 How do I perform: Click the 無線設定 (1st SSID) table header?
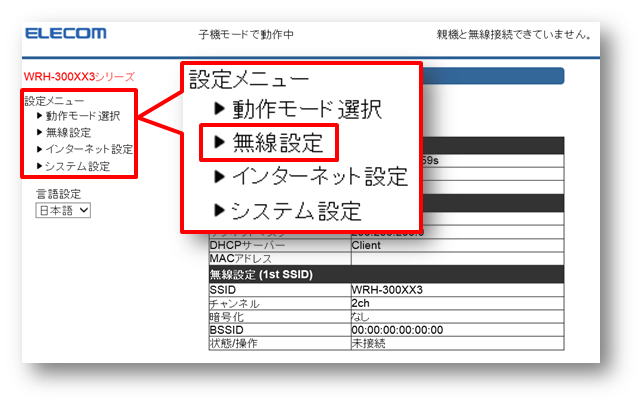tap(387, 274)
